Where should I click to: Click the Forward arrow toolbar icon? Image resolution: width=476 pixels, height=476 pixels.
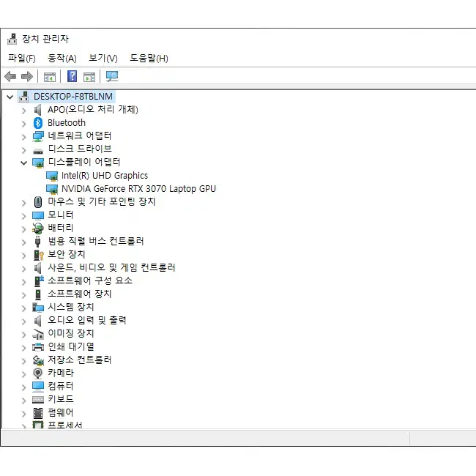(x=27, y=76)
